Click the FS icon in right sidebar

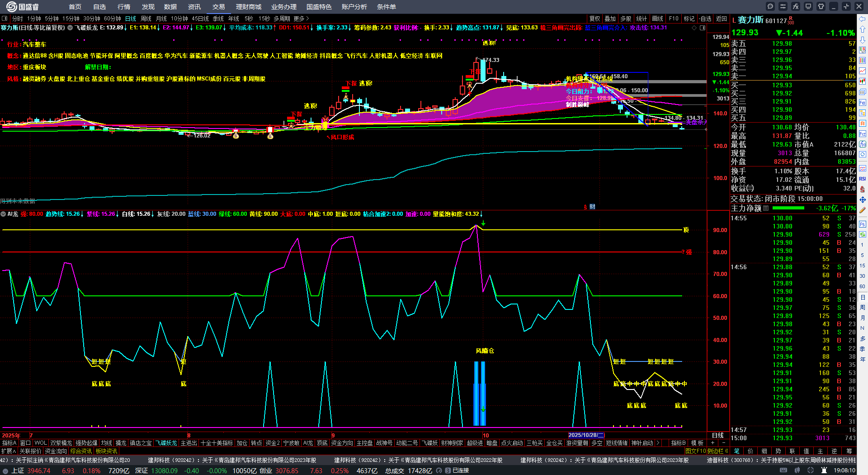click(x=863, y=224)
